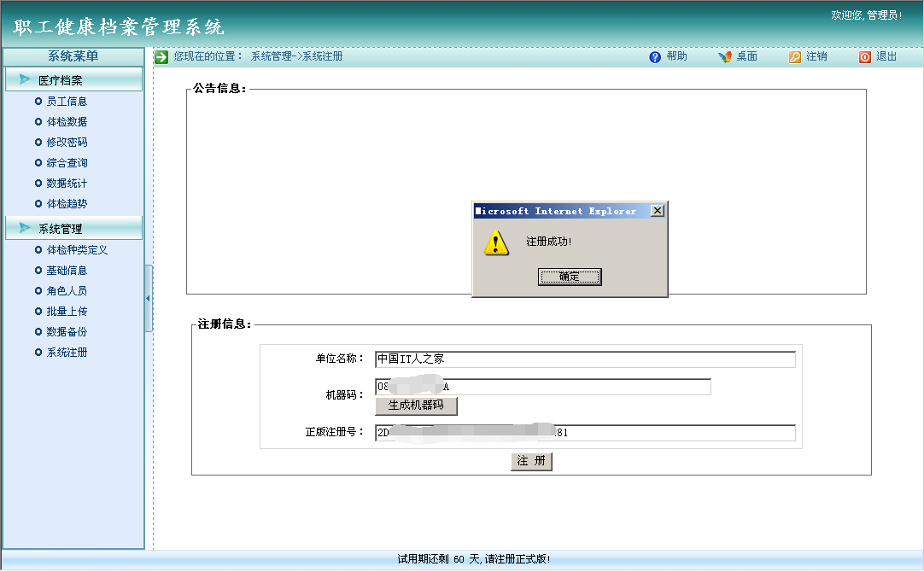The height and width of the screenshot is (572, 924).
Task: Open 批量上传 link
Action: click(67, 311)
